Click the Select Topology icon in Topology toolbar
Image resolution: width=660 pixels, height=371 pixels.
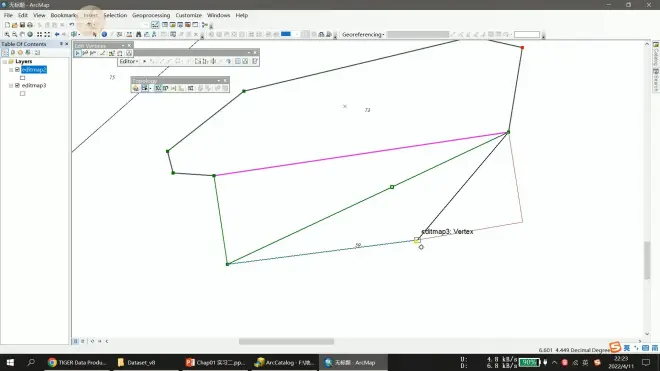(x=136, y=88)
